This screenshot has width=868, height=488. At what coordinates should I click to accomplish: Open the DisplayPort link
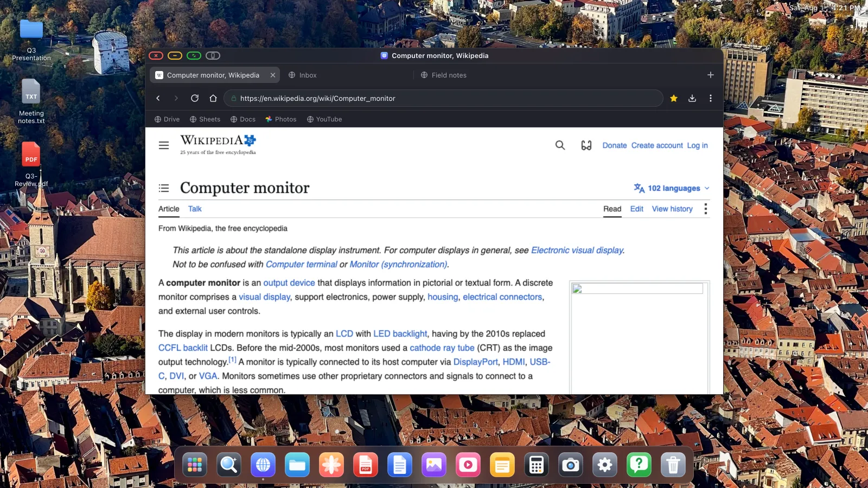click(x=476, y=362)
